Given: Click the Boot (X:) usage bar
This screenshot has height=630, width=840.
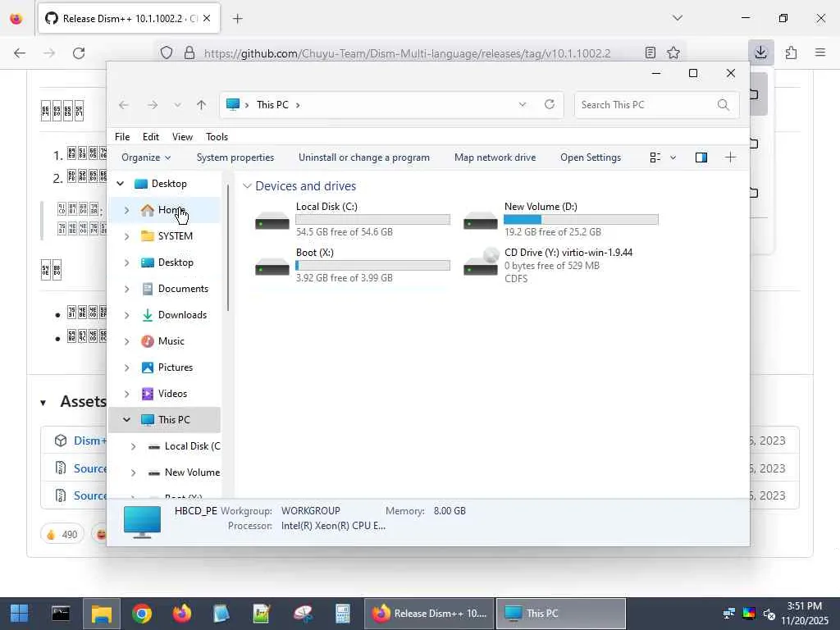Looking at the screenshot, I should pos(373,266).
